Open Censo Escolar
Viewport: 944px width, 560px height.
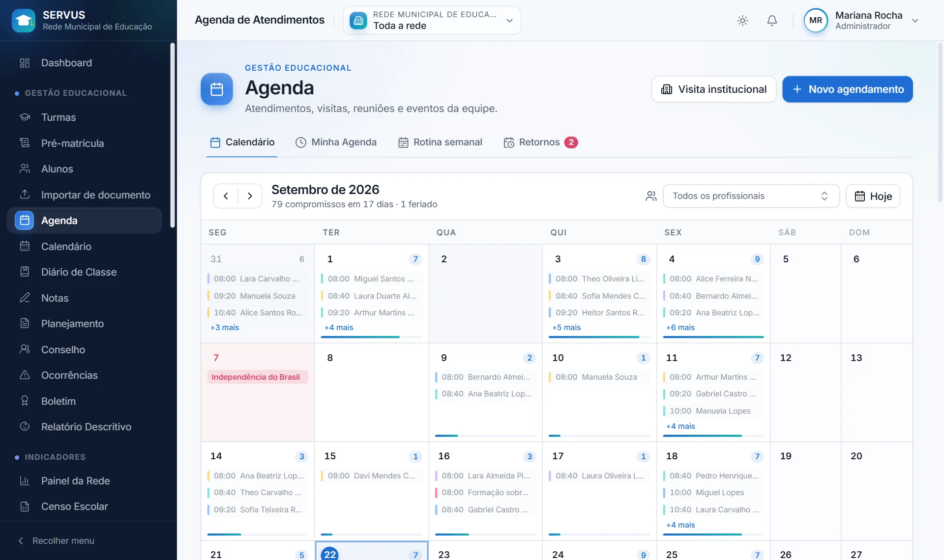point(85,506)
